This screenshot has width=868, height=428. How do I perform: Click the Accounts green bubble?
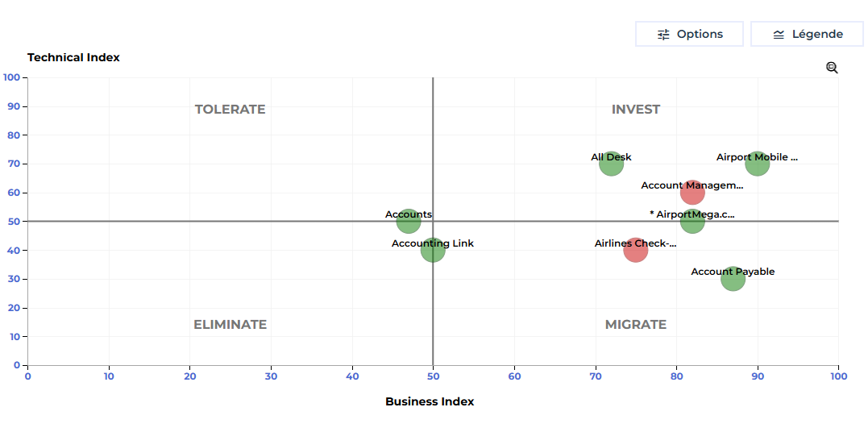409,222
